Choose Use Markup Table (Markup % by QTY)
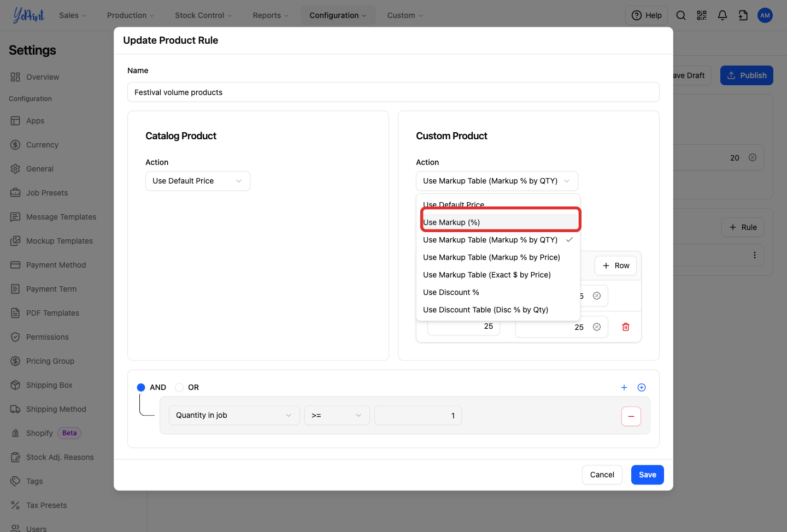The width and height of the screenshot is (787, 532). pos(498,240)
